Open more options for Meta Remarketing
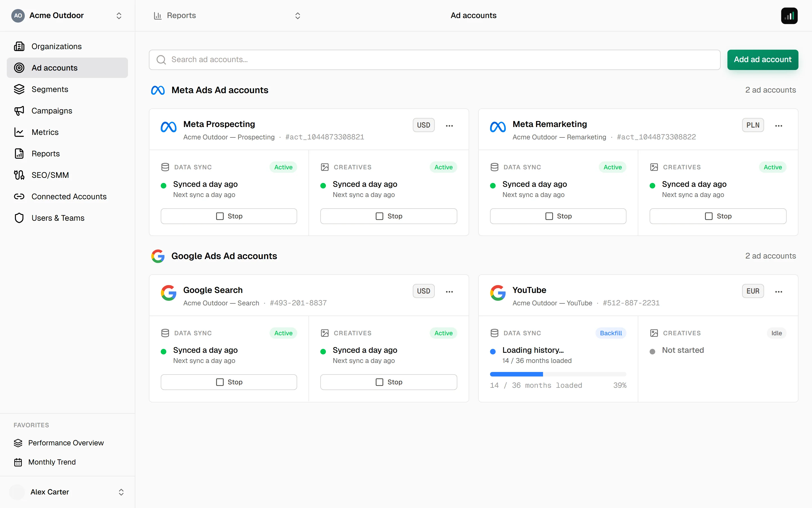Image resolution: width=812 pixels, height=508 pixels. tap(778, 126)
